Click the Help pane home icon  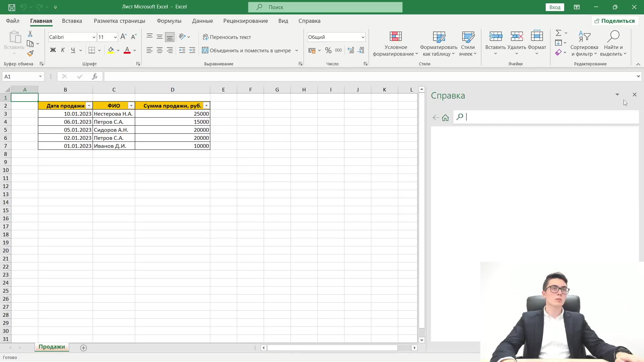[x=445, y=118]
